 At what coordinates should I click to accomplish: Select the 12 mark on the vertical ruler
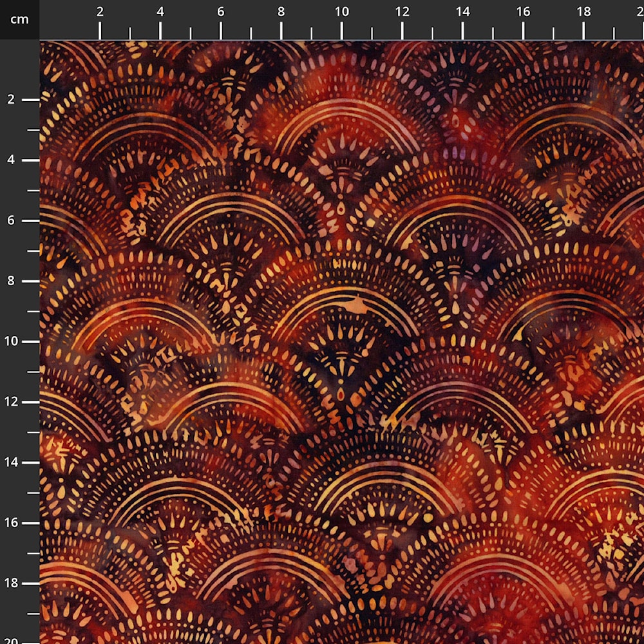(x=11, y=402)
